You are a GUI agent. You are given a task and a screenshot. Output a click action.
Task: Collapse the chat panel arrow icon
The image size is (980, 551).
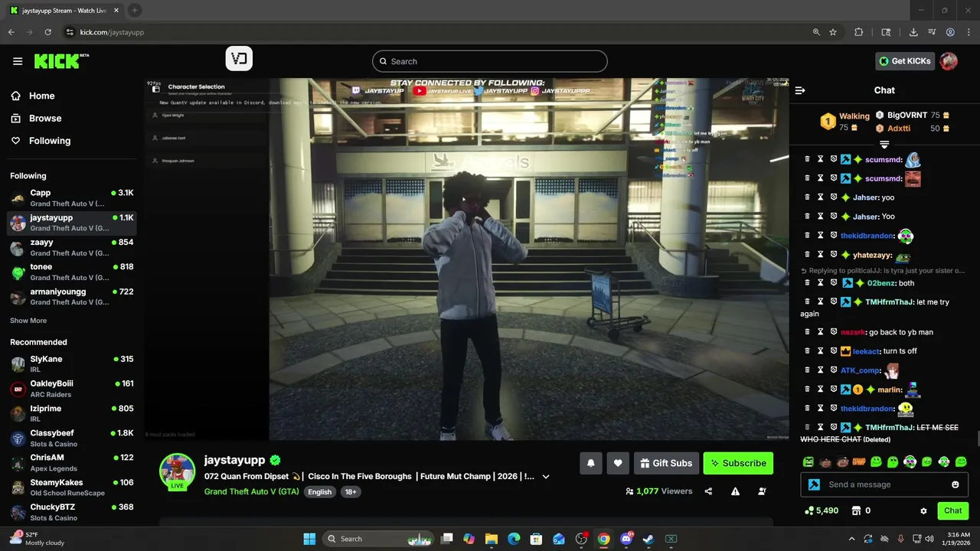(800, 90)
